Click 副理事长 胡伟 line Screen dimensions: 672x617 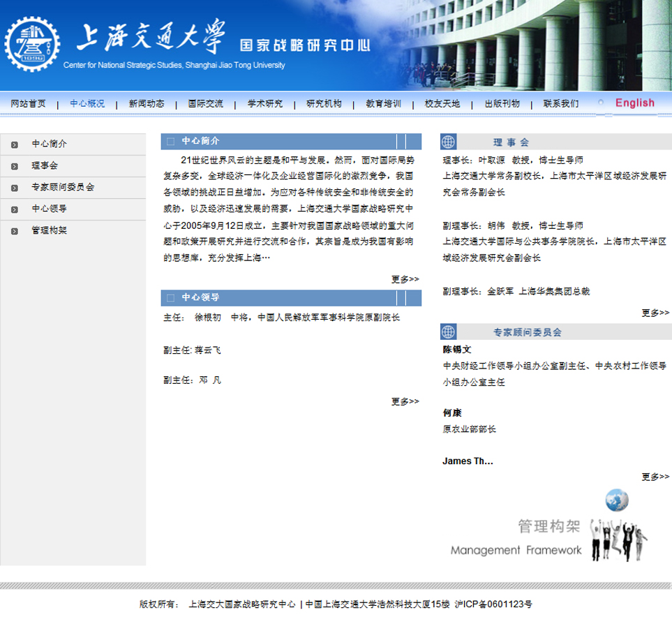513,226
